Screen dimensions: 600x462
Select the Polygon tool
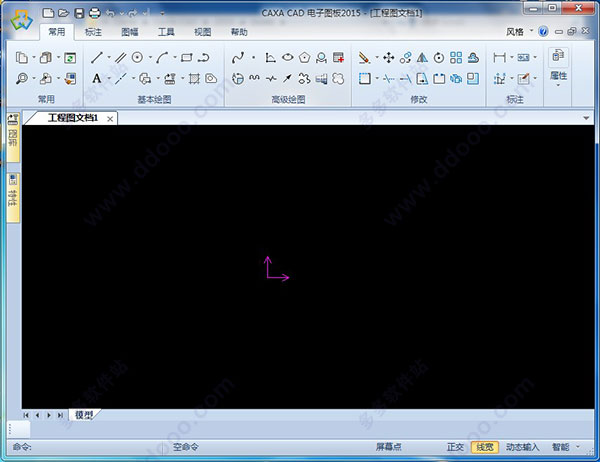click(305, 58)
